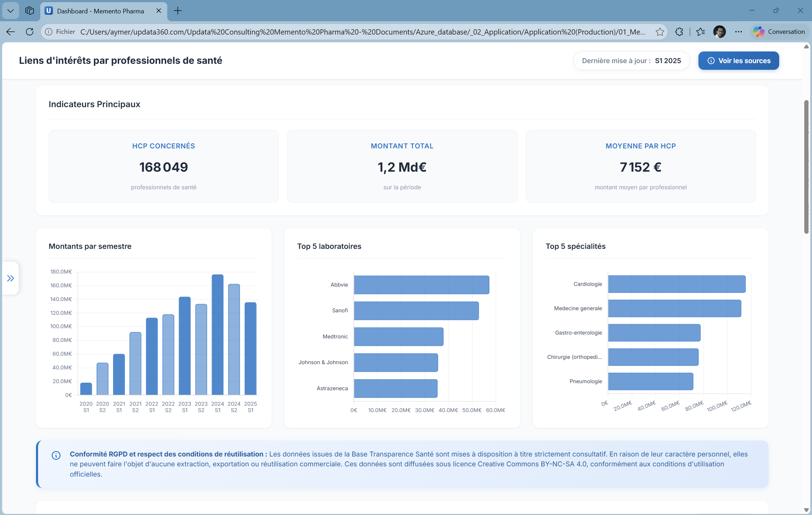Refresh the current page
The width and height of the screenshot is (812, 515).
30,32
